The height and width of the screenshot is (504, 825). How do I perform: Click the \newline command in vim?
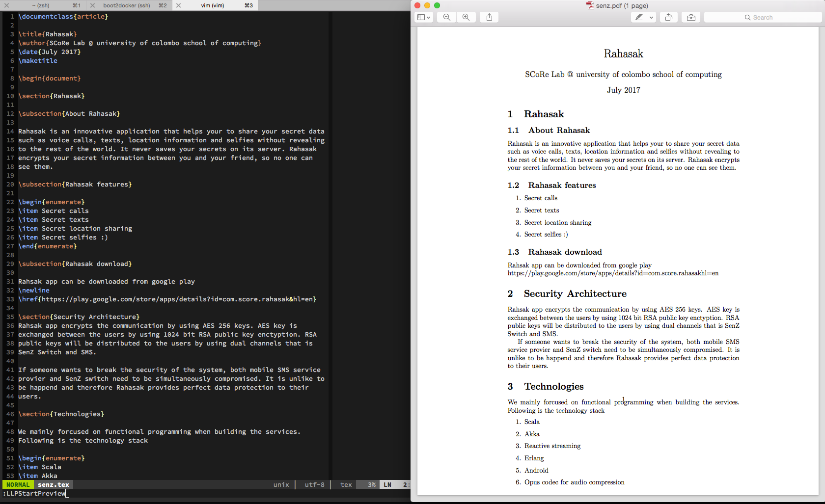(34, 290)
